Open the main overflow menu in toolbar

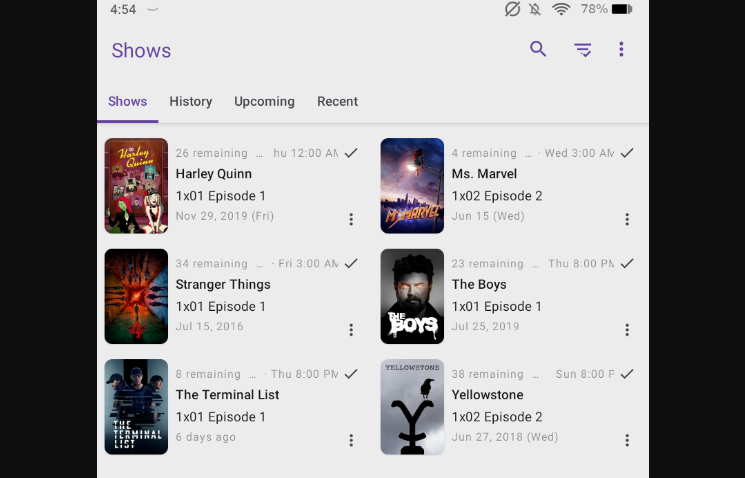(x=621, y=49)
